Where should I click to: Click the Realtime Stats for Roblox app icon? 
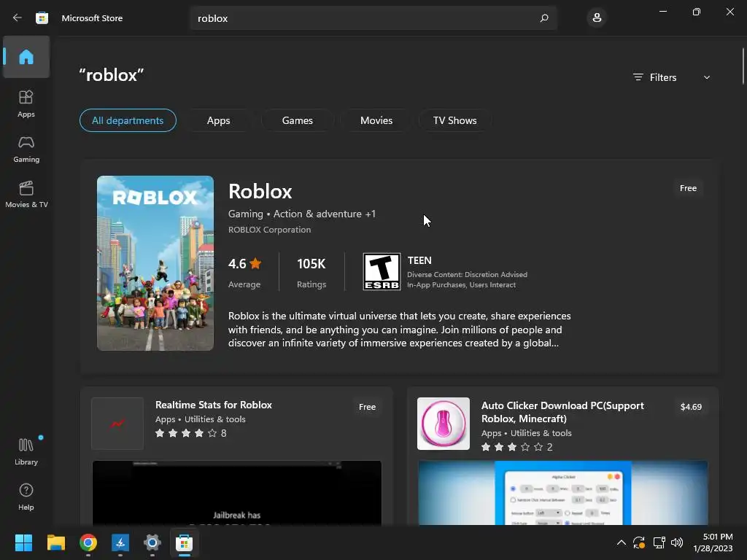point(117,424)
